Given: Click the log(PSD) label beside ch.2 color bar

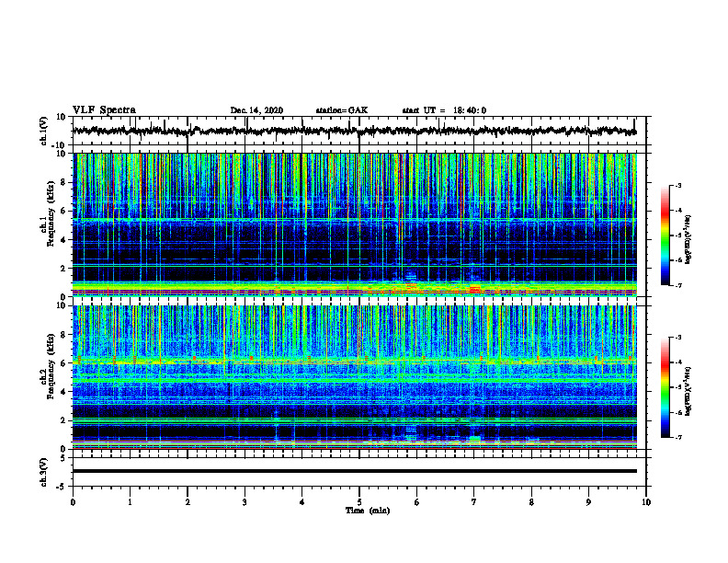Looking at the screenshot, I should [x=688, y=391].
